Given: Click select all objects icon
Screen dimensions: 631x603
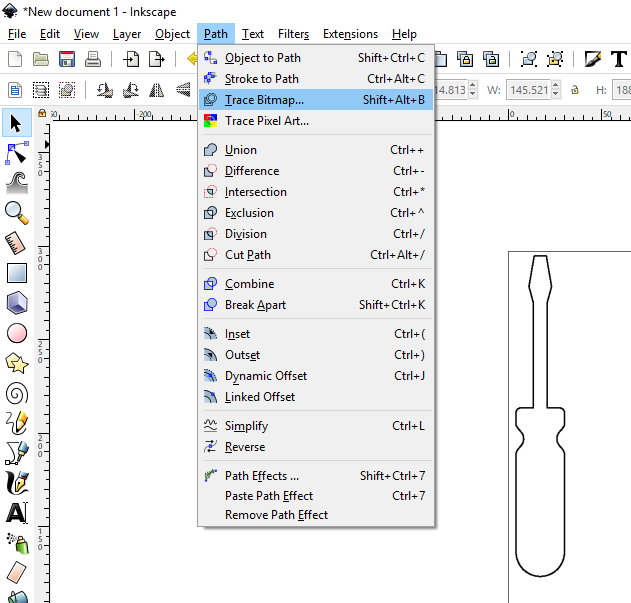Looking at the screenshot, I should [x=15, y=90].
